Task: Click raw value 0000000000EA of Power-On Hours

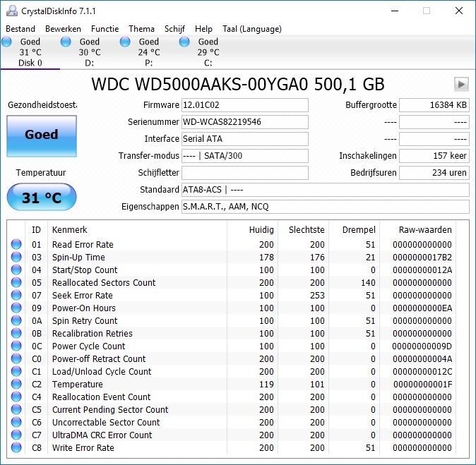Action: click(x=422, y=308)
